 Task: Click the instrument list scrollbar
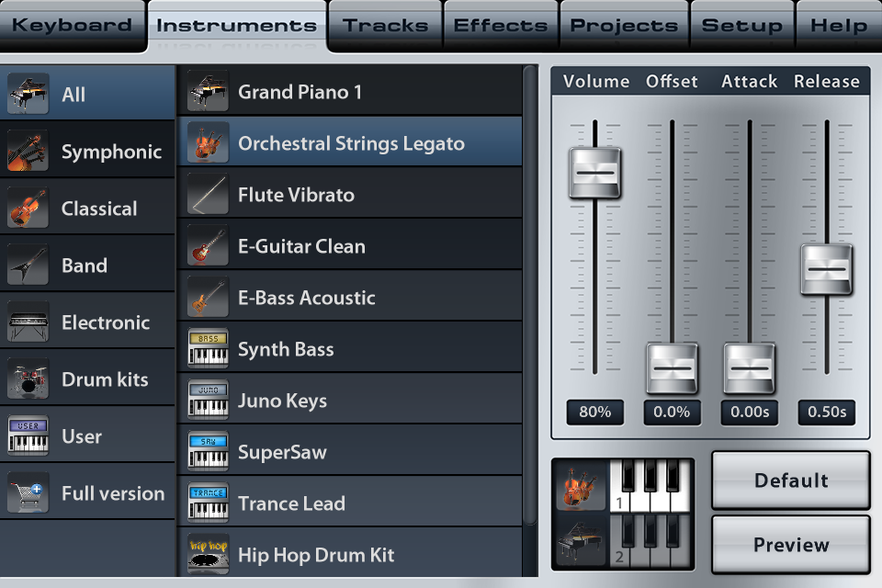(x=530, y=297)
